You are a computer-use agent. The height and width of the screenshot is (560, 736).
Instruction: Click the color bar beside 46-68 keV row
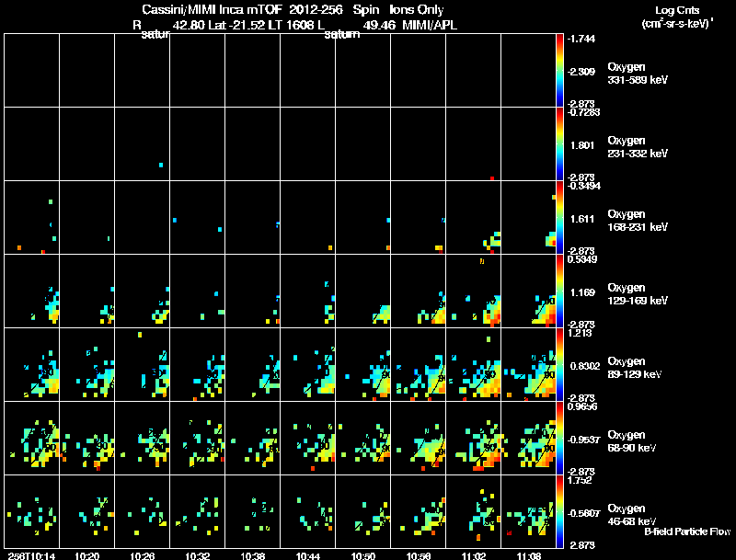coord(559,511)
